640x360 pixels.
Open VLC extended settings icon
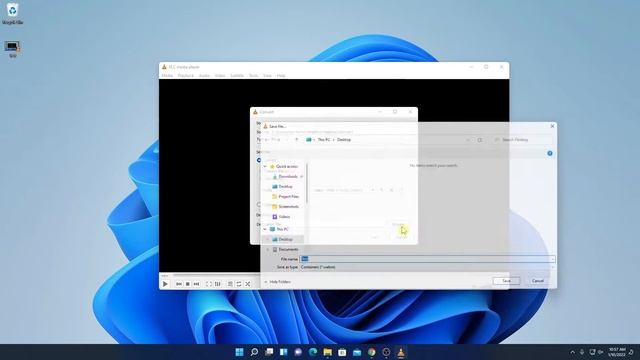218,284
